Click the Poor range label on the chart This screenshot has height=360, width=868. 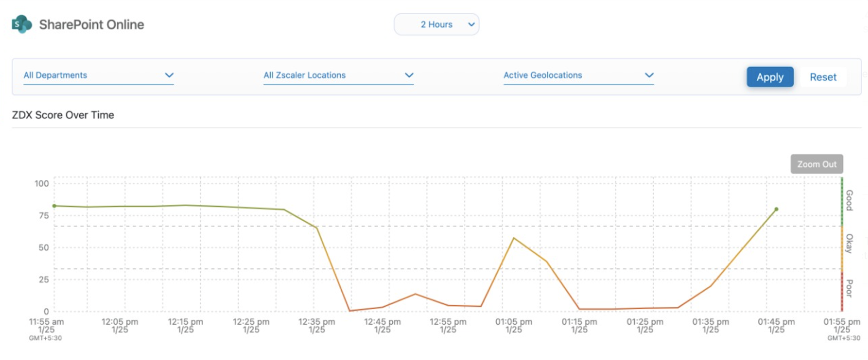(x=850, y=288)
